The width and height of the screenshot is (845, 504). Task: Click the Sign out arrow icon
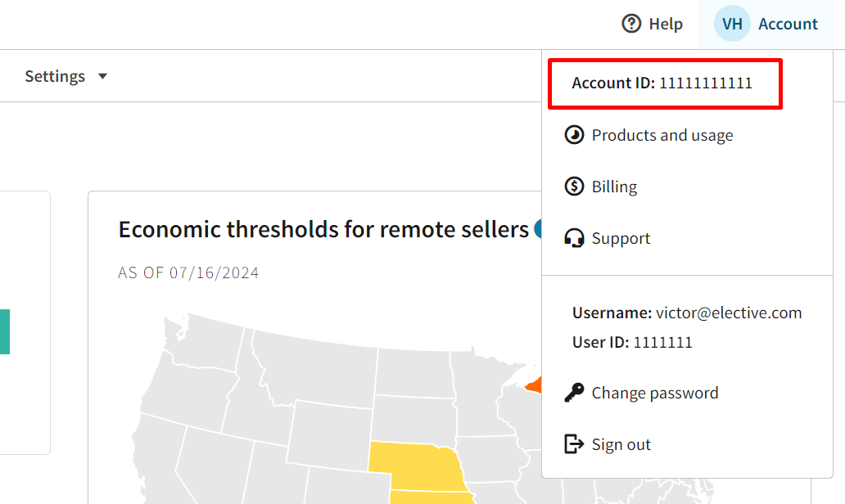575,444
